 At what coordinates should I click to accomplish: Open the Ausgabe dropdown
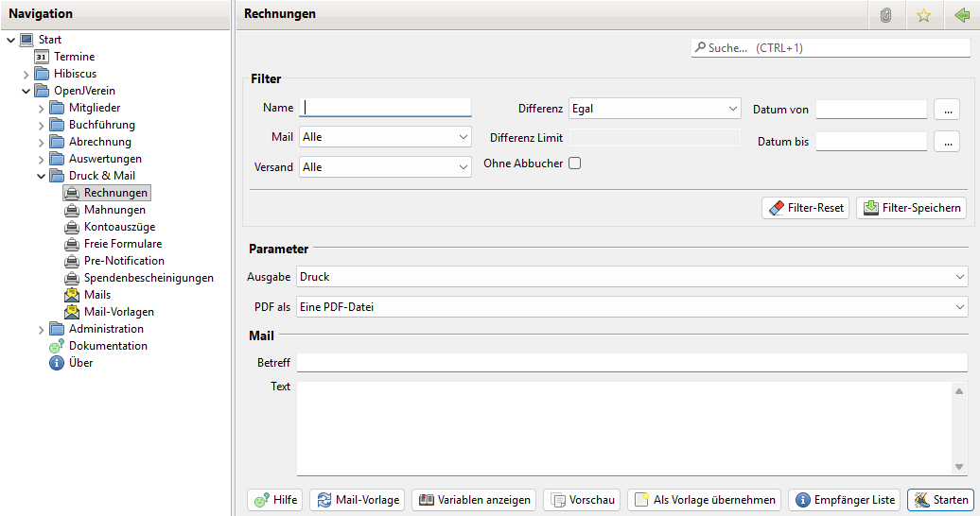click(631, 277)
